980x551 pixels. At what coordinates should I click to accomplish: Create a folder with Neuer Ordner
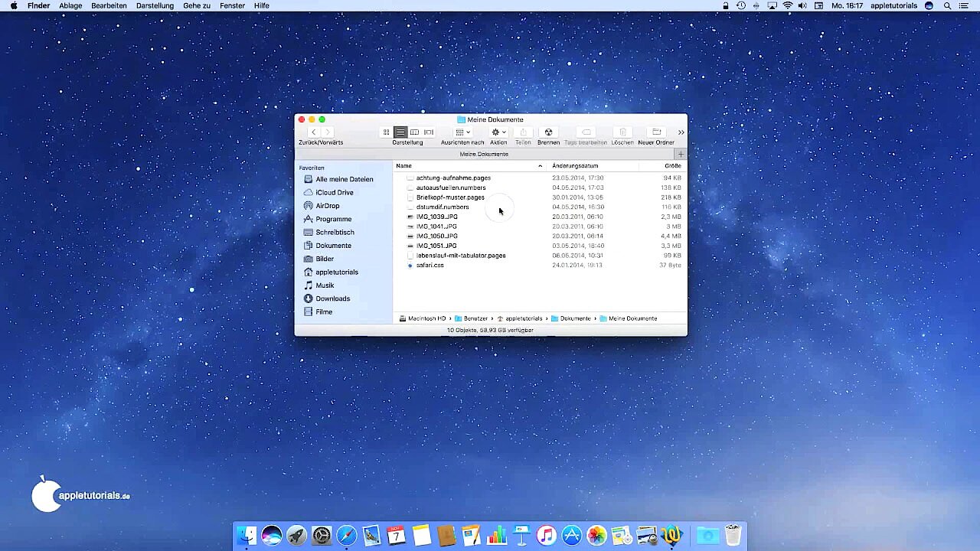pyautogui.click(x=656, y=132)
